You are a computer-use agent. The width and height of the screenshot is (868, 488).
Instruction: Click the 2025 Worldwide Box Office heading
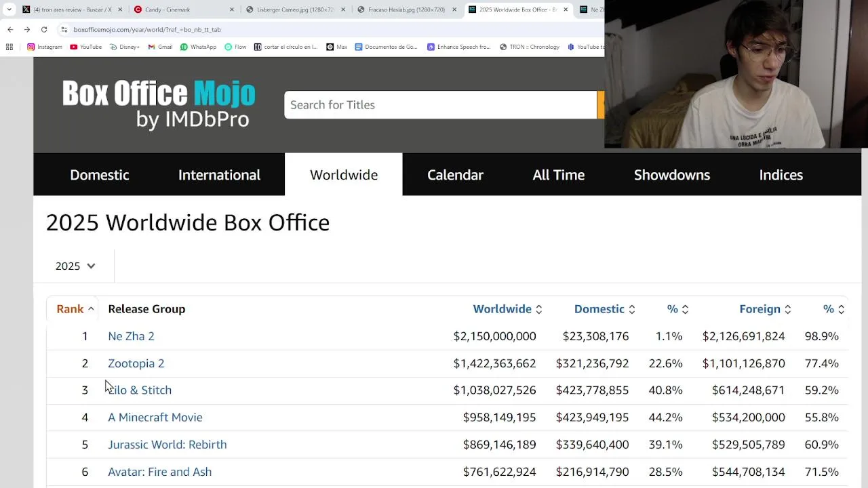188,223
